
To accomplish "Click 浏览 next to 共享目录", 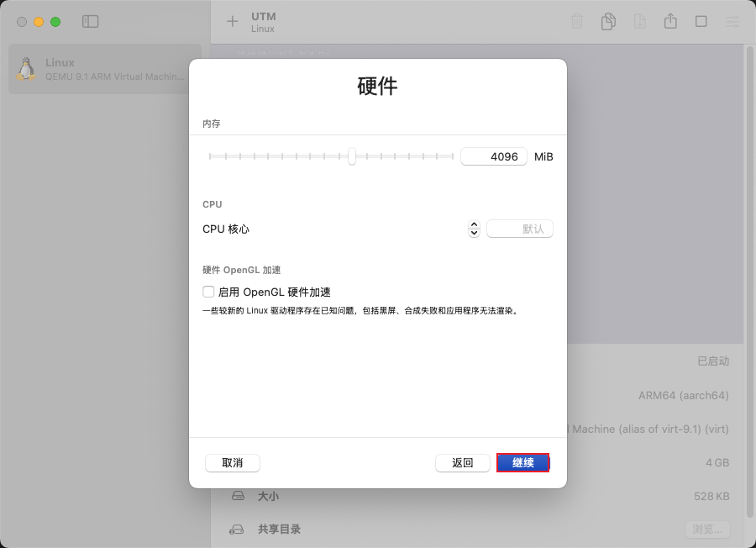I will [x=706, y=529].
